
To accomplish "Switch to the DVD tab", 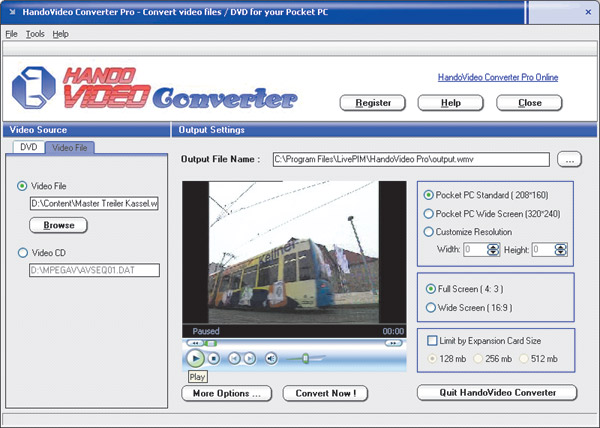I will coord(29,147).
